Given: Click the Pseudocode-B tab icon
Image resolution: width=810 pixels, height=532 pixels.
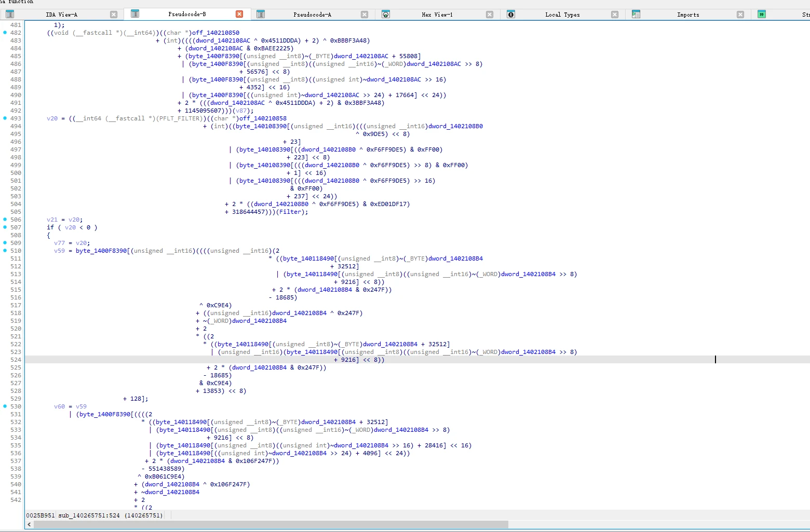Looking at the screenshot, I should coord(135,14).
